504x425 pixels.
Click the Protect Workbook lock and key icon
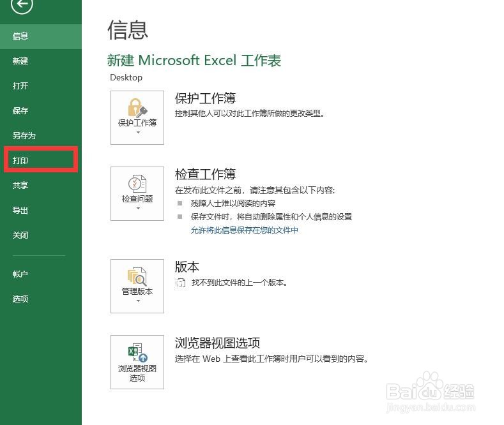click(x=137, y=108)
